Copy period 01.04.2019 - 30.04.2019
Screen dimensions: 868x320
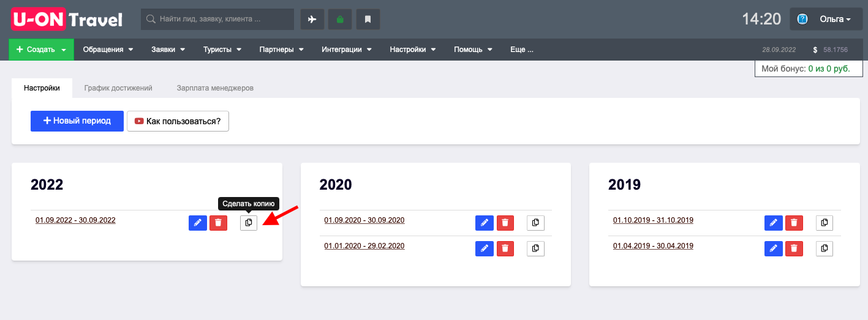click(825, 248)
